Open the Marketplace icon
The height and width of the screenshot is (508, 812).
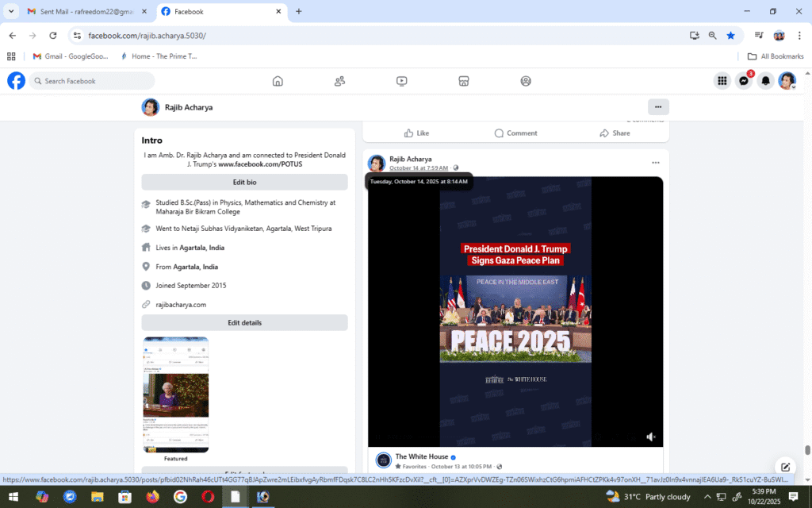point(464,81)
